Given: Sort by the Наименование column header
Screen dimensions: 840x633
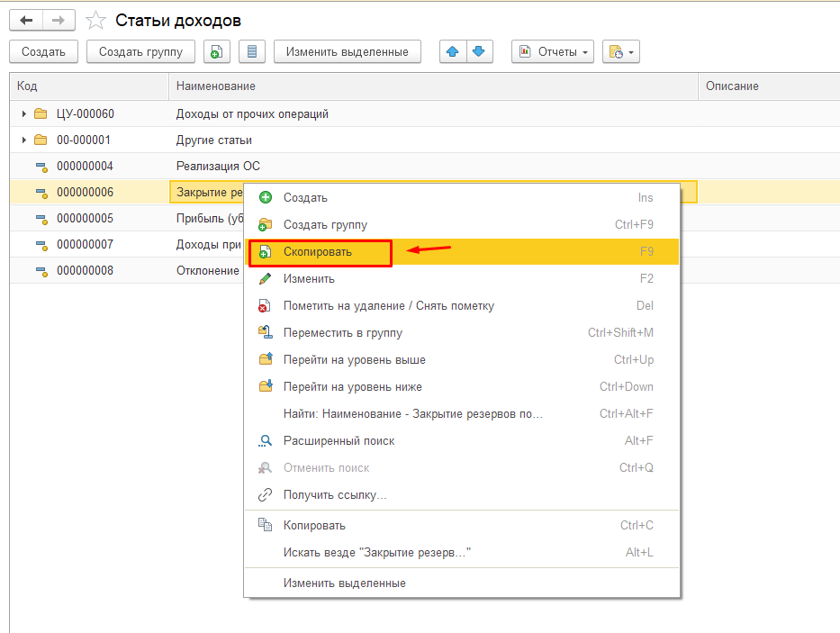Looking at the screenshot, I should [433, 86].
